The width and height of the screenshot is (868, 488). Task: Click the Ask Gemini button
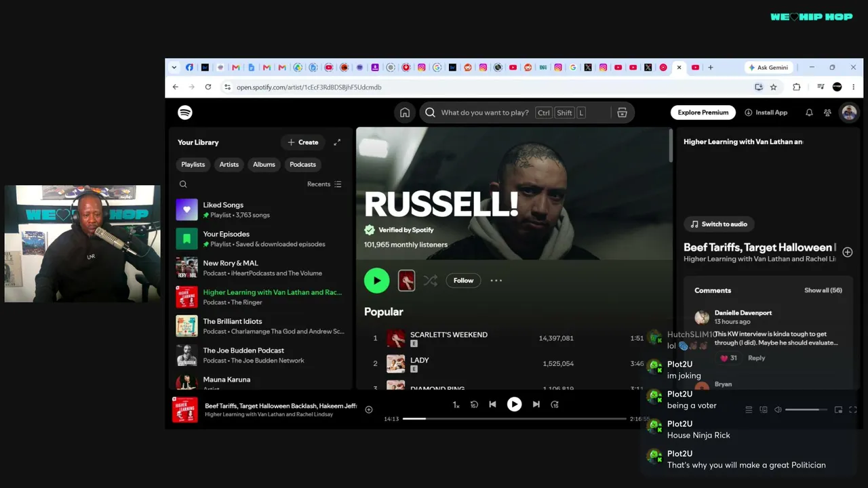[x=768, y=68]
